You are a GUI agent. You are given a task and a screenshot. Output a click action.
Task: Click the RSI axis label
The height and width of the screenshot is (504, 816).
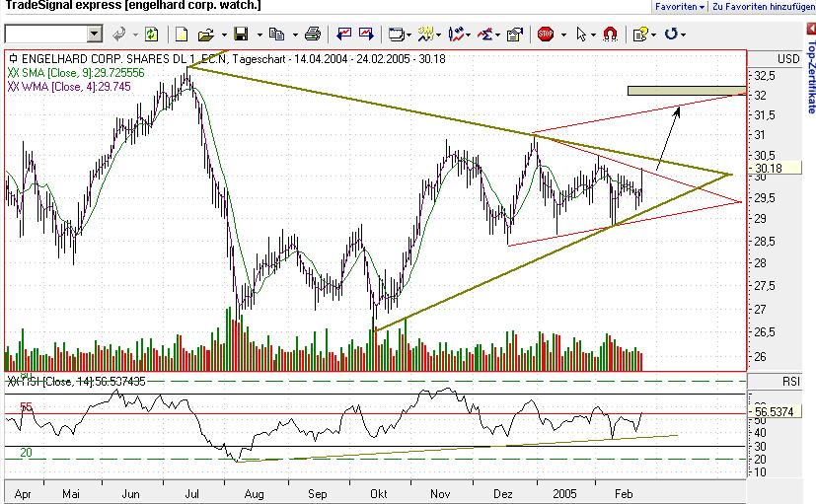[x=790, y=382]
